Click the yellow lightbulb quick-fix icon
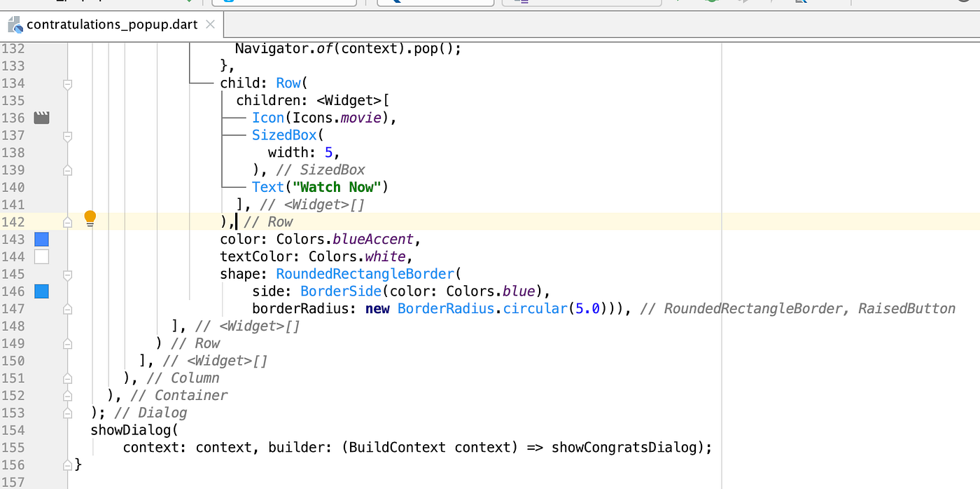 90,219
